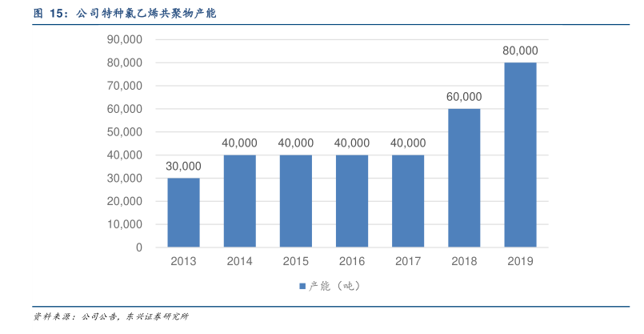Viewport: 644px width, 334px height.
Task: Click the y-axis label 0
Action: coord(139,247)
